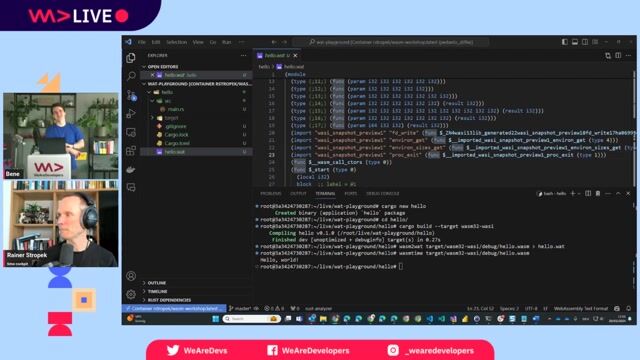Open editor more actions ellipsis
Screen dimensions: 640x360
click(628, 56)
